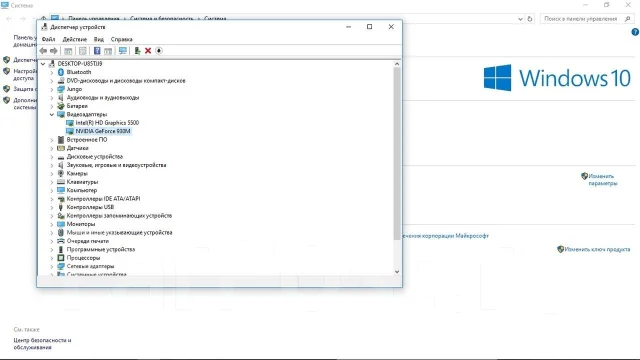Viewport: 640px width, 360px height.
Task: Click the Процессоры chip icon
Action: [61, 258]
